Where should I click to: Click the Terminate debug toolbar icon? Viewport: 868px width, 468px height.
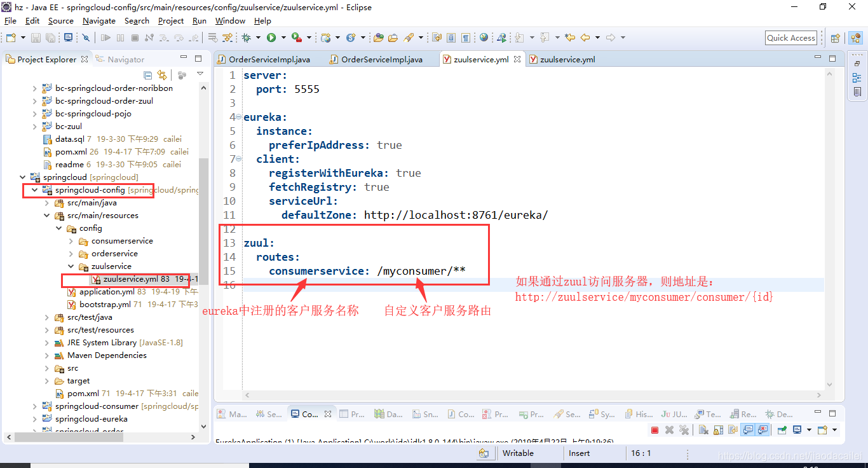click(x=135, y=38)
